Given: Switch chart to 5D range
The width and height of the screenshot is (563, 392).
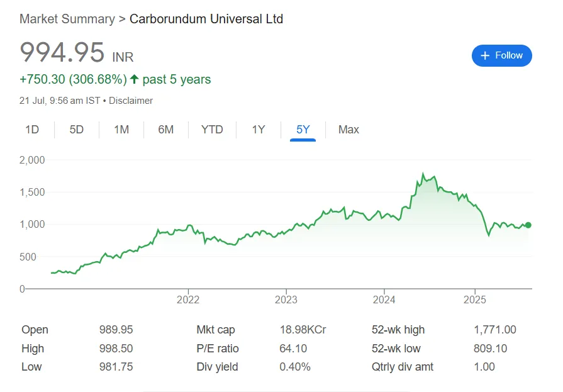Looking at the screenshot, I should (77, 130).
